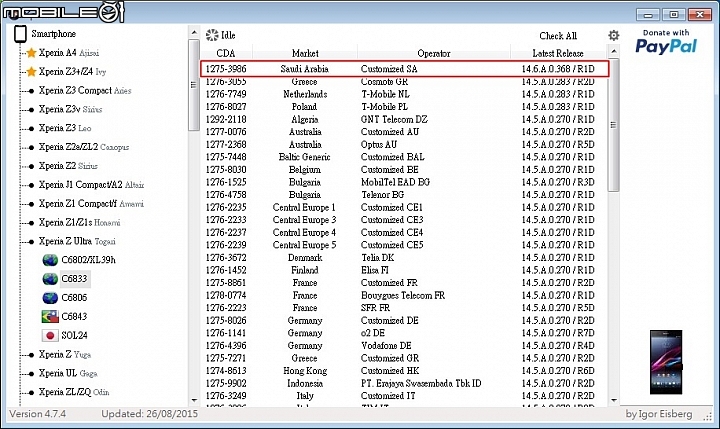Click the star icon beside Xperia A4
720x429 pixels.
(31, 53)
